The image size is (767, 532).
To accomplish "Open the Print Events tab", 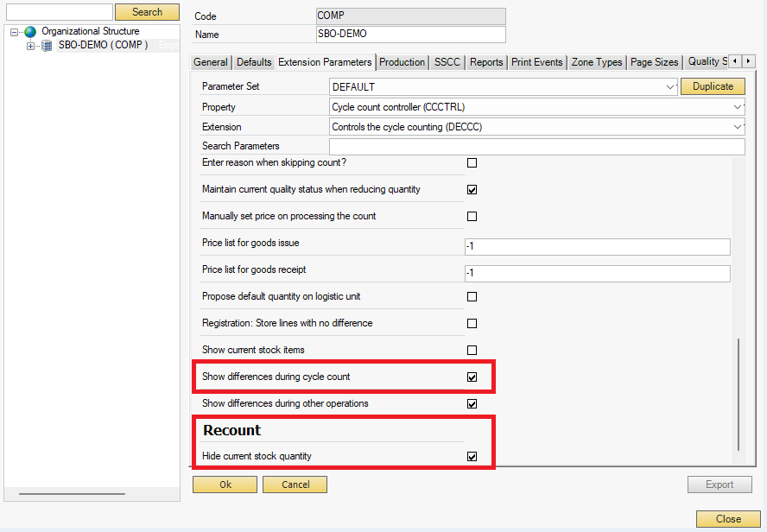I will click(536, 62).
